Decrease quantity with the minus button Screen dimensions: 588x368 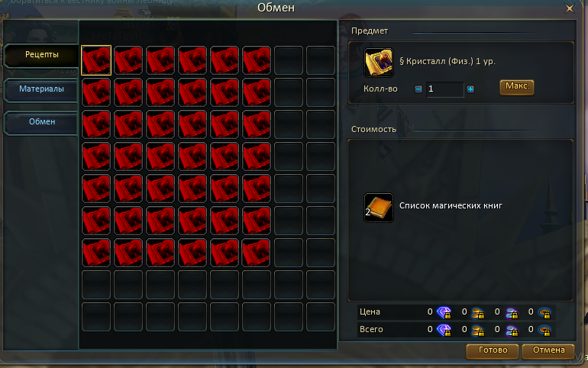pyautogui.click(x=418, y=89)
